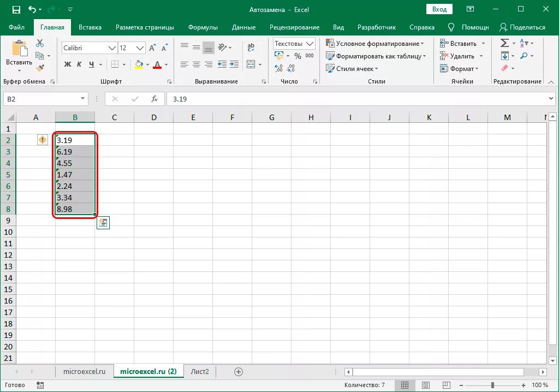
Task: Open the cell borders button
Action: tap(115, 64)
